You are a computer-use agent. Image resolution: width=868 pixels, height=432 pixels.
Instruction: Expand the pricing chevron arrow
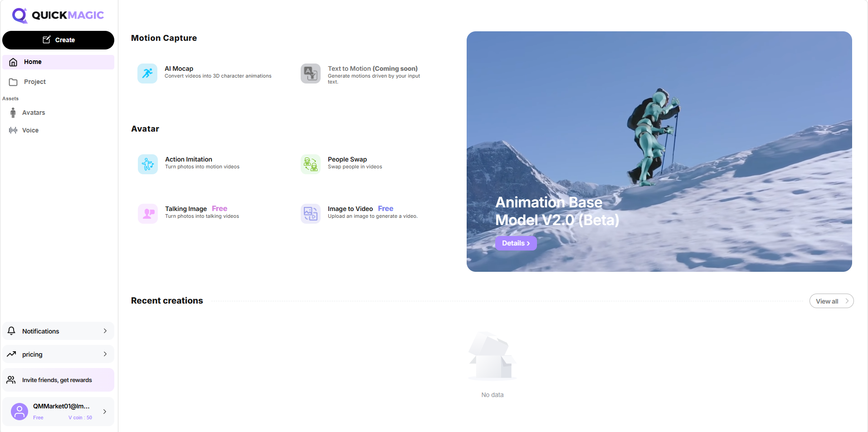point(105,354)
